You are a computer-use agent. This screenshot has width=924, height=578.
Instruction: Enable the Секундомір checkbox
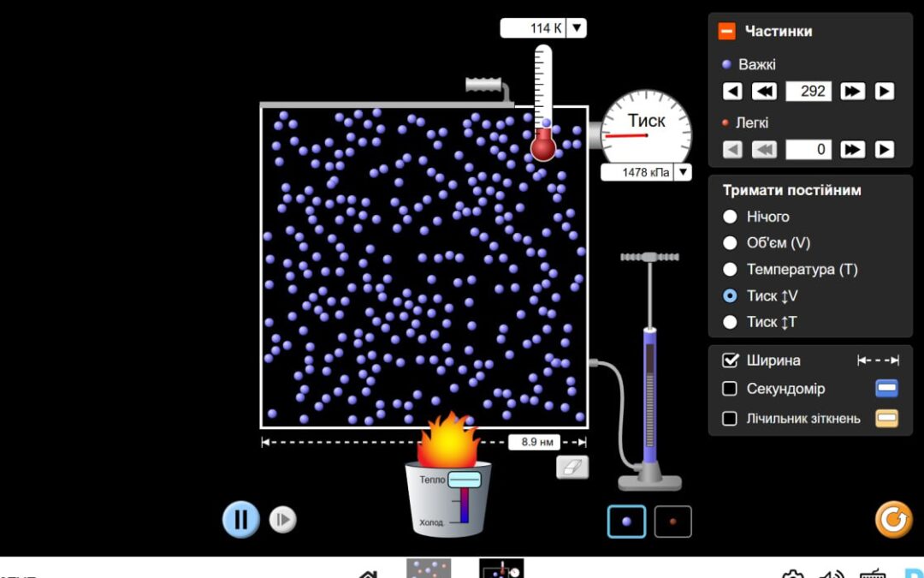click(x=730, y=389)
